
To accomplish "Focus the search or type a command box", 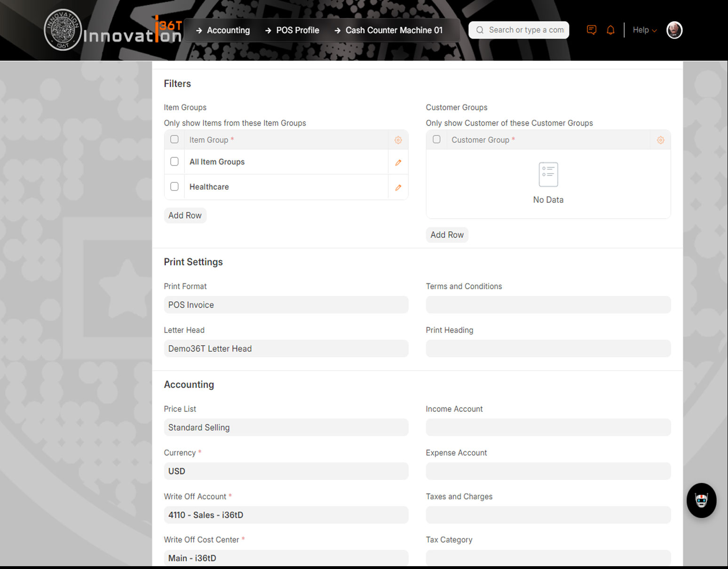I will pos(519,30).
